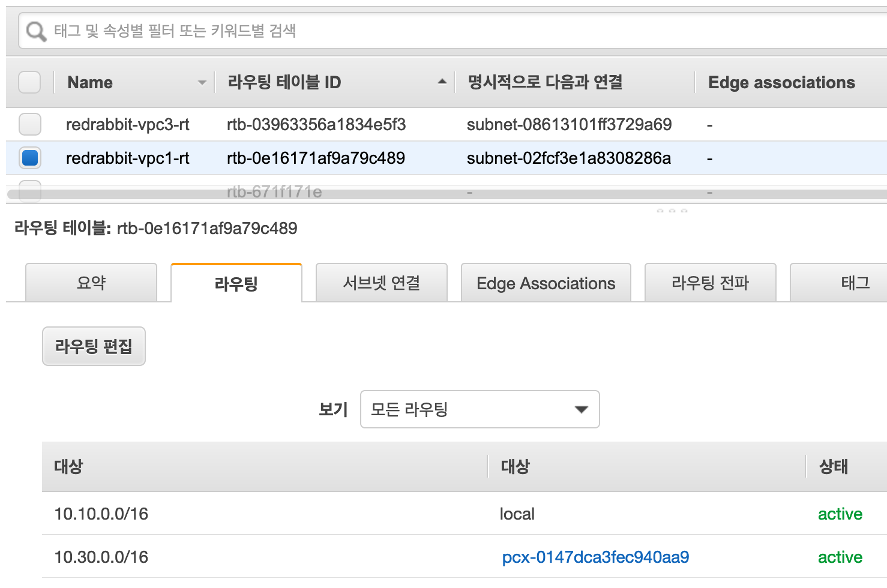
Task: Uncheck the redrabbit-vpc1-rt row checkbox
Action: tap(30, 158)
